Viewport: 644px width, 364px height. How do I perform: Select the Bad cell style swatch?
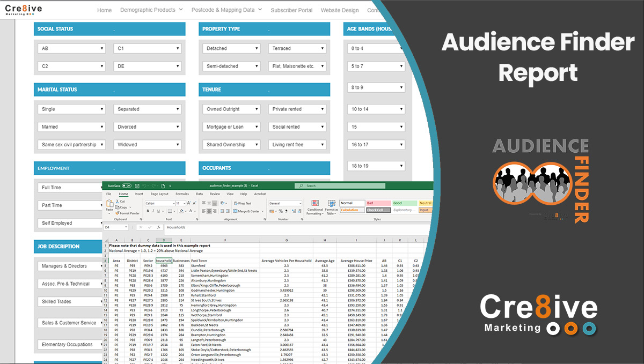(x=377, y=203)
